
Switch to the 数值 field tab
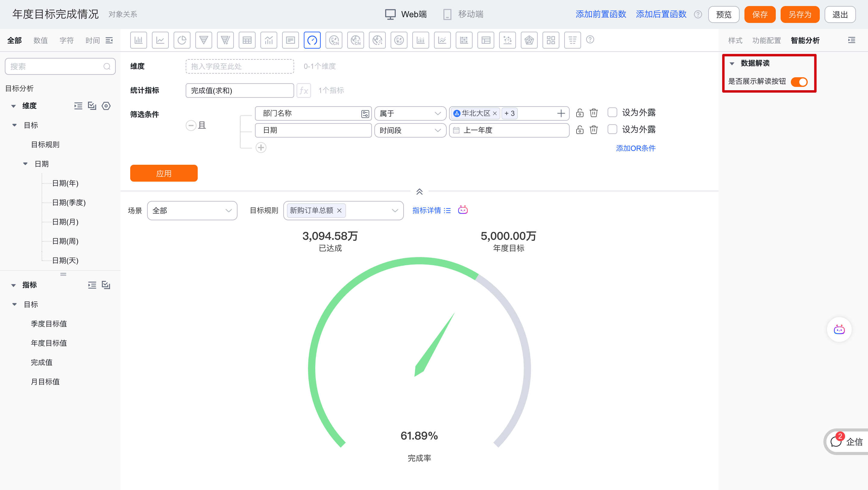[x=40, y=40]
